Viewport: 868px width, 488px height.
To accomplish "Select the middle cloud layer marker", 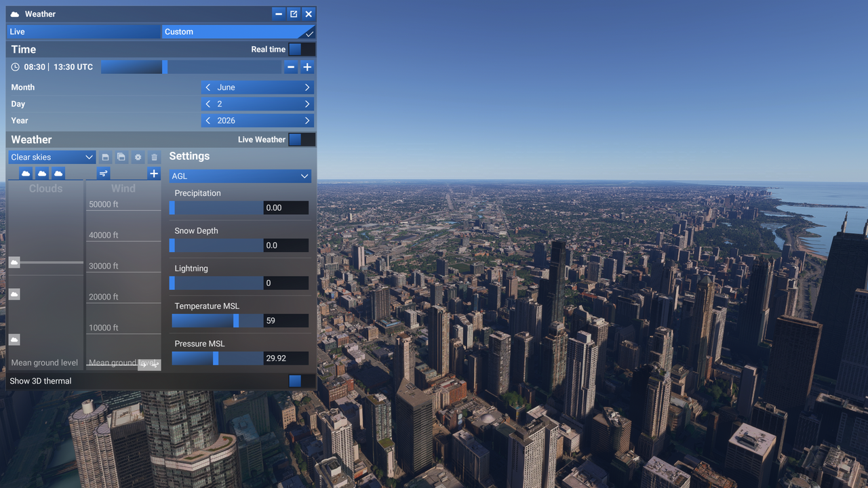I will [x=14, y=294].
